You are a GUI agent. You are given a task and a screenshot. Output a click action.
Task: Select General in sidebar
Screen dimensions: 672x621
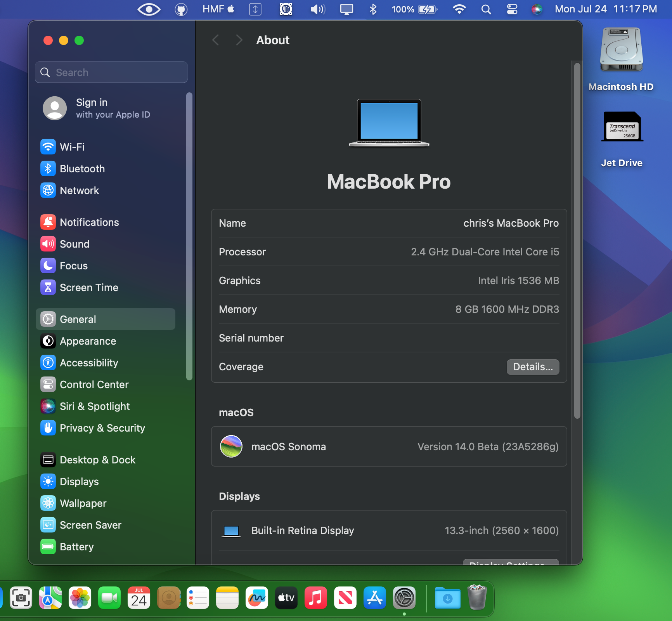pos(105,319)
